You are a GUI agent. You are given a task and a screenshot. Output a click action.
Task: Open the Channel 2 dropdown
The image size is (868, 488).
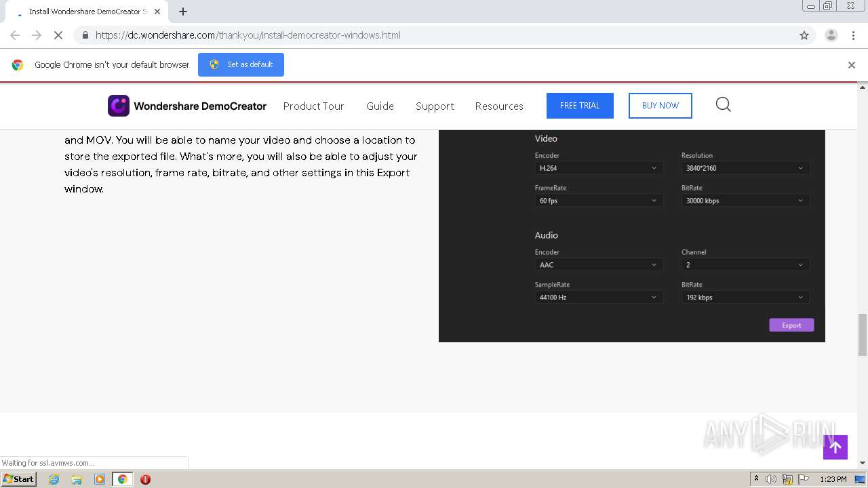(745, 265)
